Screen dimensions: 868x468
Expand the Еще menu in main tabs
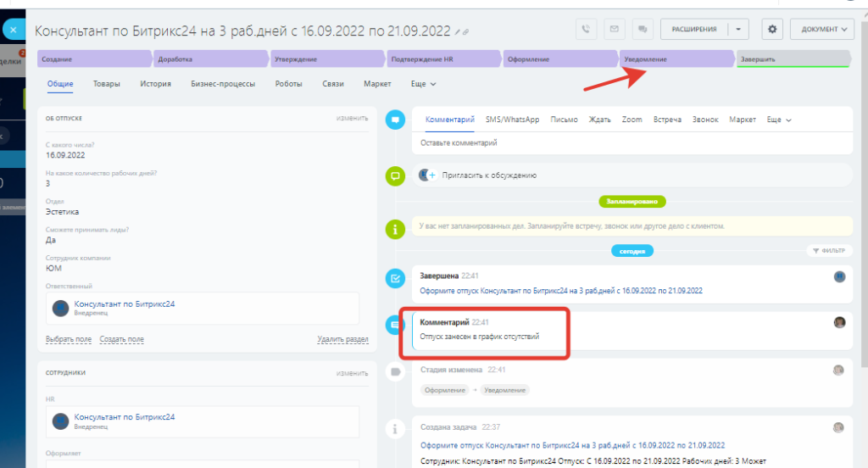[x=424, y=84]
